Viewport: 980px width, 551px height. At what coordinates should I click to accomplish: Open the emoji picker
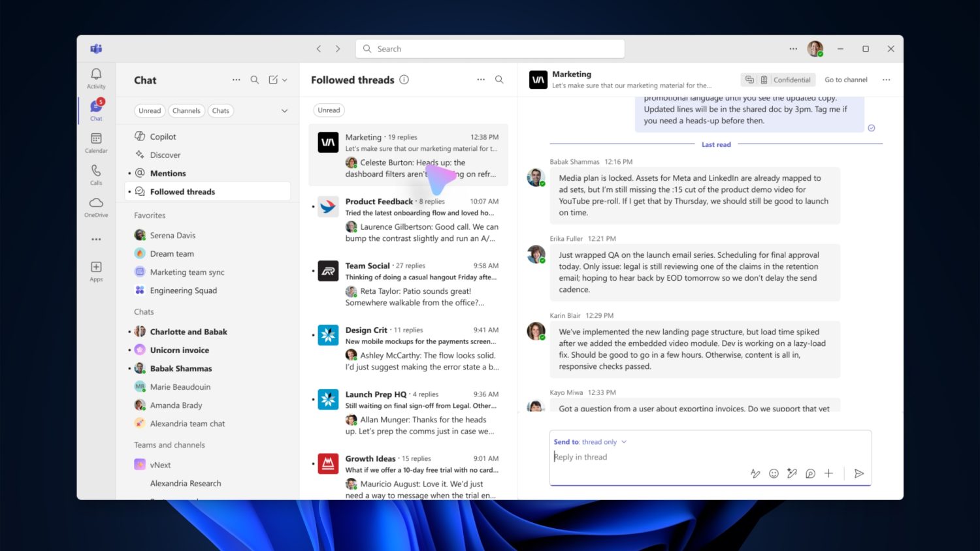tap(774, 473)
